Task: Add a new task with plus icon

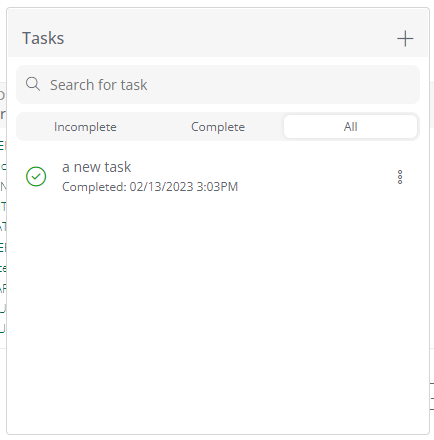Action: 405,39
